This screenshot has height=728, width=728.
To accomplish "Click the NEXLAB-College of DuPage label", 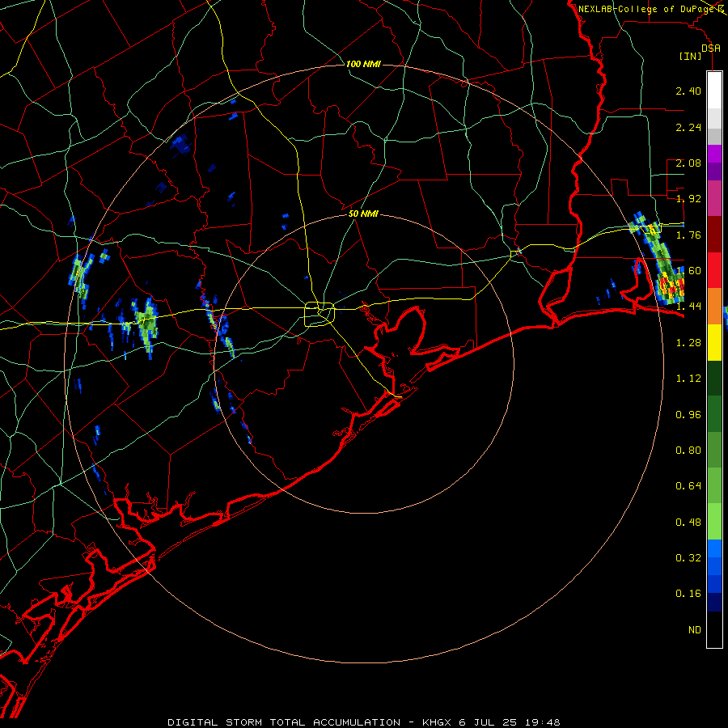I will [645, 9].
